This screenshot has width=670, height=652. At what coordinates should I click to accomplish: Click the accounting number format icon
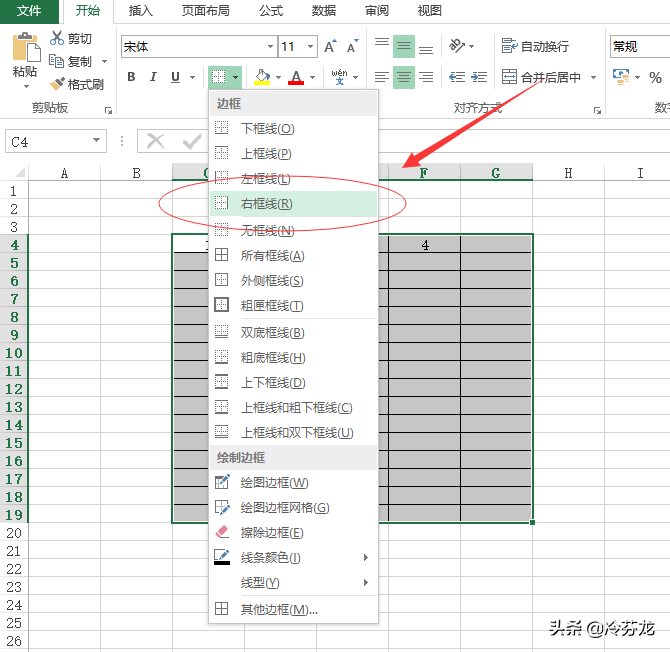621,77
